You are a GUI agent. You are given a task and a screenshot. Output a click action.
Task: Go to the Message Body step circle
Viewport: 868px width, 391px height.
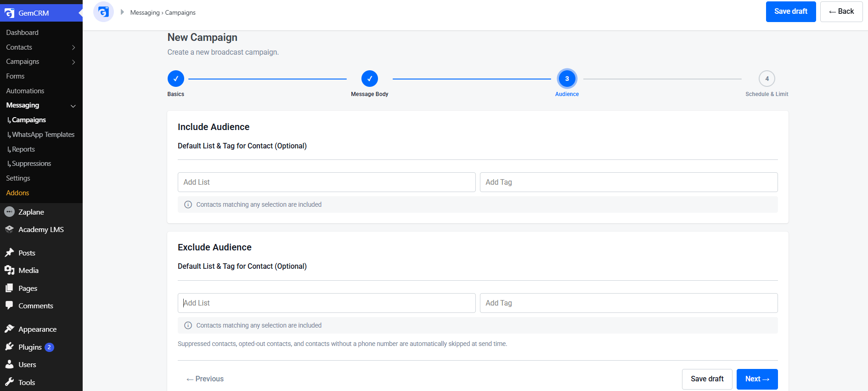[370, 79]
